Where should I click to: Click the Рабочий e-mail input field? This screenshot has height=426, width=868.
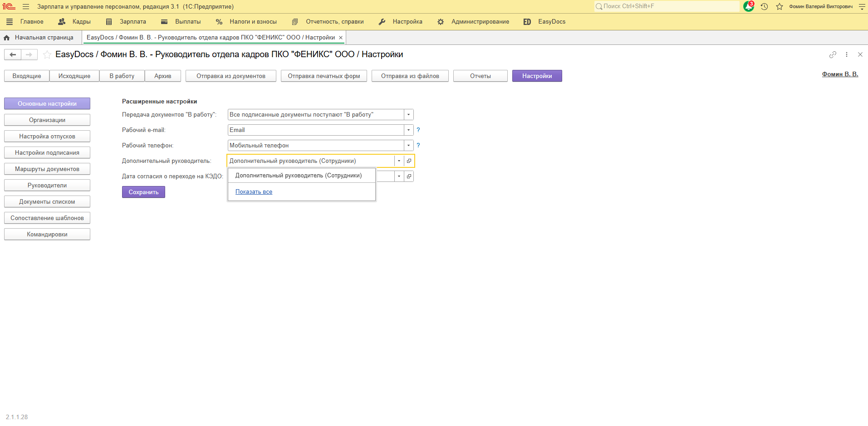click(316, 130)
